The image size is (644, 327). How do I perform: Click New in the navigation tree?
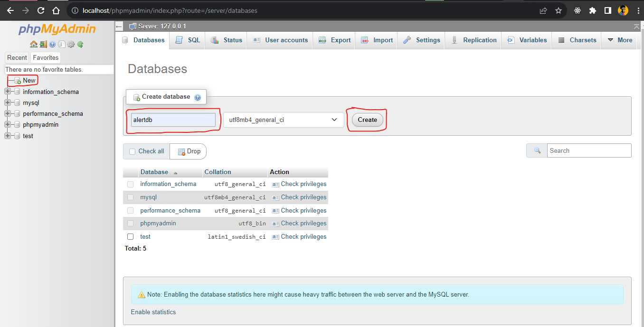pyautogui.click(x=29, y=80)
